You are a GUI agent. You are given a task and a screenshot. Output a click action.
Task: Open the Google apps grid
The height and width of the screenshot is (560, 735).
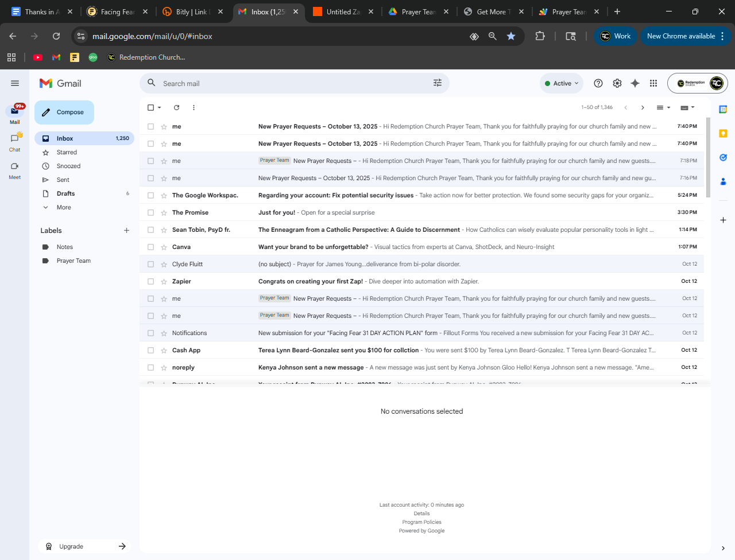[x=653, y=83]
